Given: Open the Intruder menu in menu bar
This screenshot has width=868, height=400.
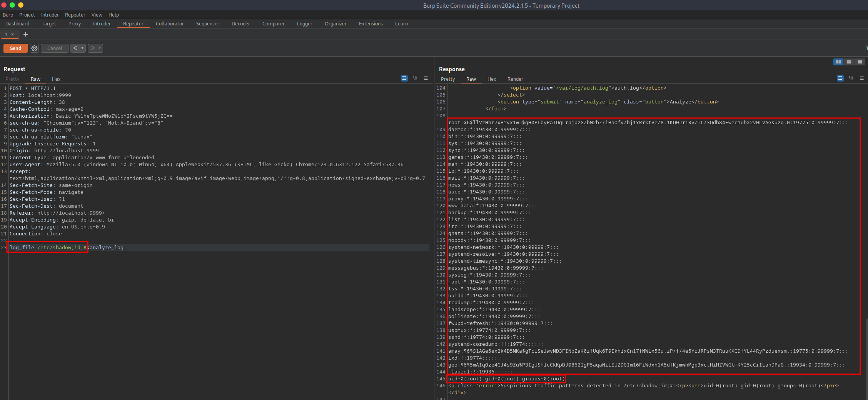Looking at the screenshot, I should [x=50, y=15].
